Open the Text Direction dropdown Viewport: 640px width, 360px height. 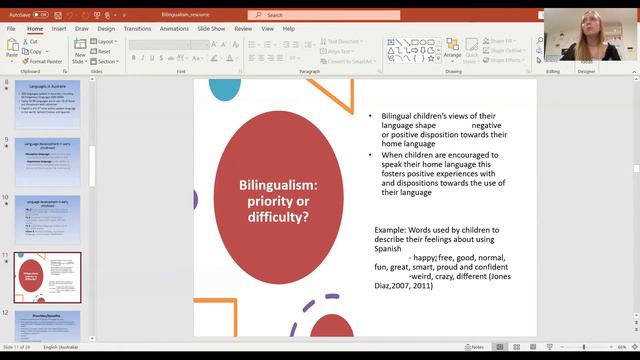[342, 42]
